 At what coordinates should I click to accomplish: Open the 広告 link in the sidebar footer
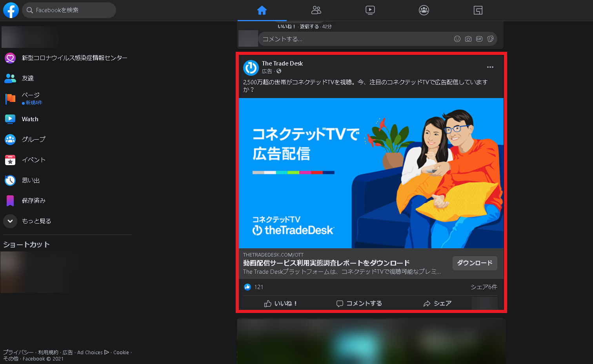68,353
